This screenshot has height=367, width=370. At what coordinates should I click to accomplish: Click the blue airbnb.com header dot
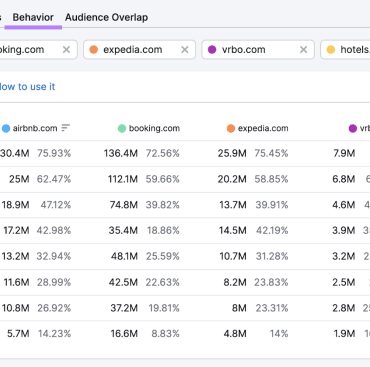(x=6, y=128)
